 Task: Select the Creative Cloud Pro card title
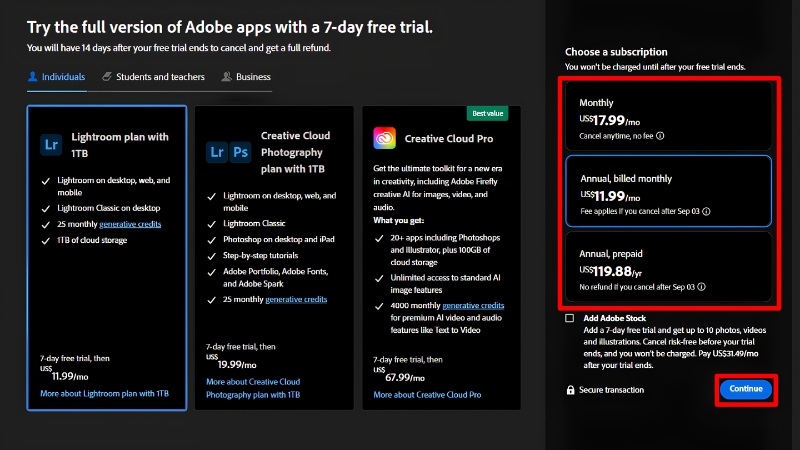coord(448,139)
